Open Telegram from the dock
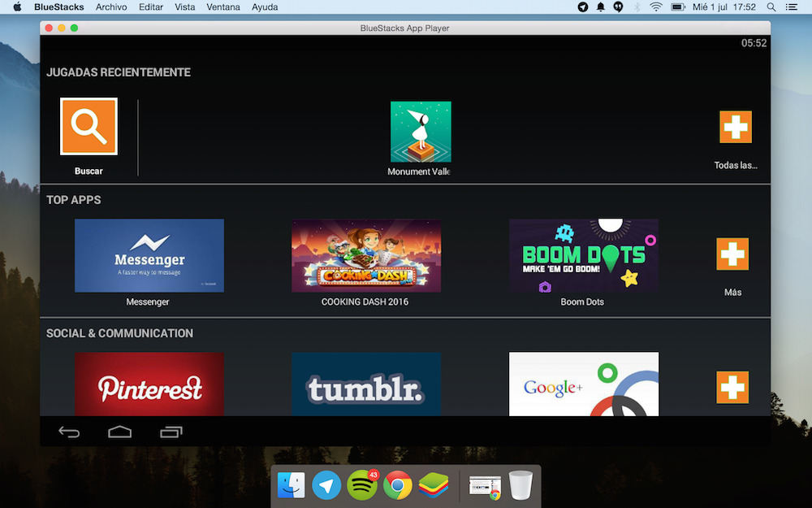 pyautogui.click(x=326, y=485)
